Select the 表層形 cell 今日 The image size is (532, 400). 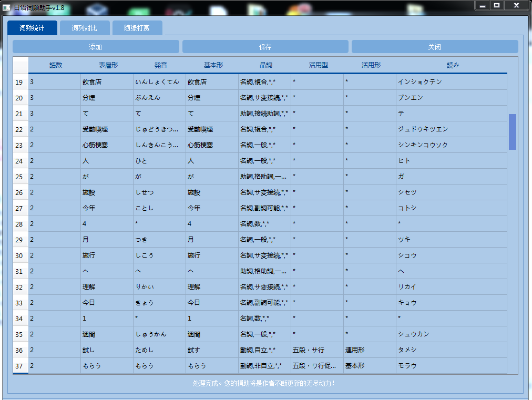(107, 303)
